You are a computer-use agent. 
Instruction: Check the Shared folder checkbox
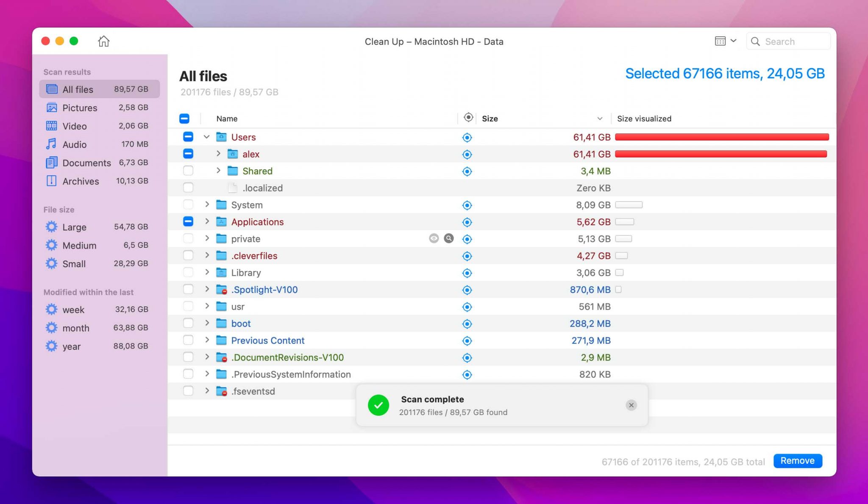pos(188,171)
